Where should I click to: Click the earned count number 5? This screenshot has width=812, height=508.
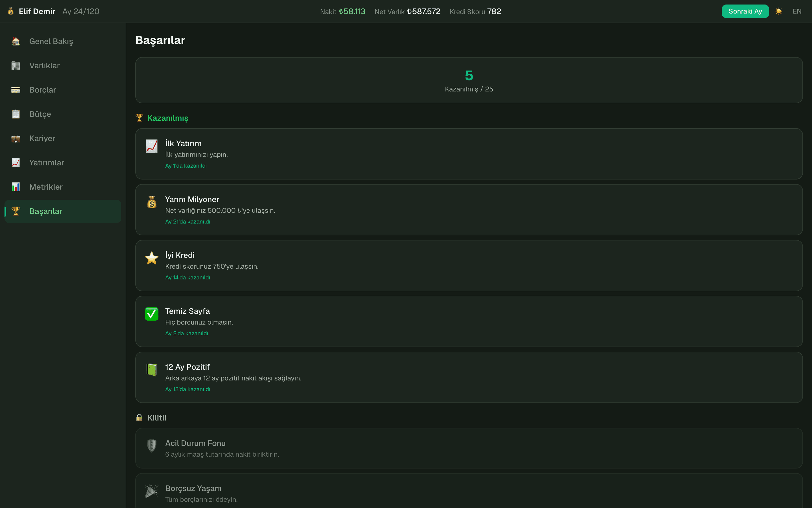click(469, 76)
